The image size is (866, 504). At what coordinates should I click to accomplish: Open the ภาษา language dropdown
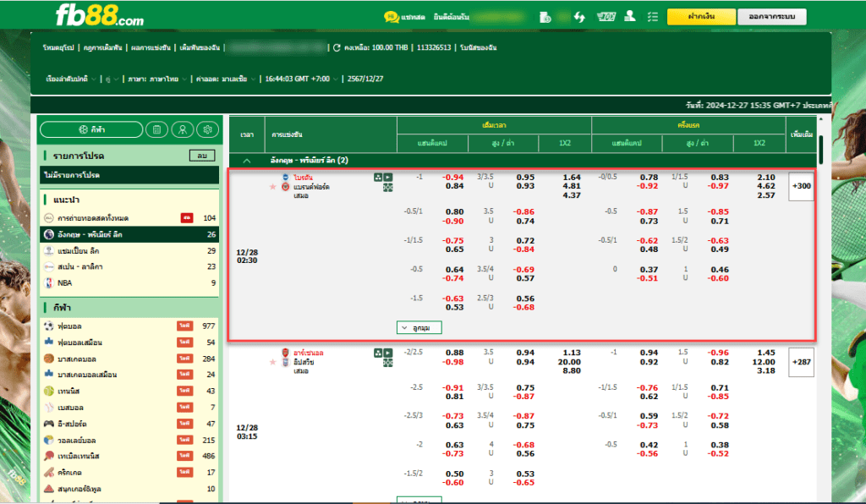click(157, 79)
